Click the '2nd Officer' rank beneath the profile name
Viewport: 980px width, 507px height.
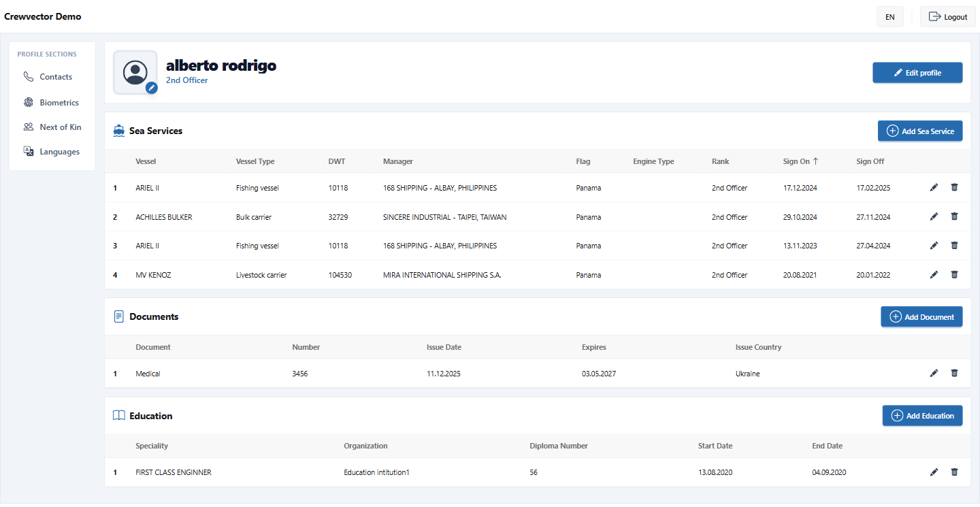pos(187,80)
